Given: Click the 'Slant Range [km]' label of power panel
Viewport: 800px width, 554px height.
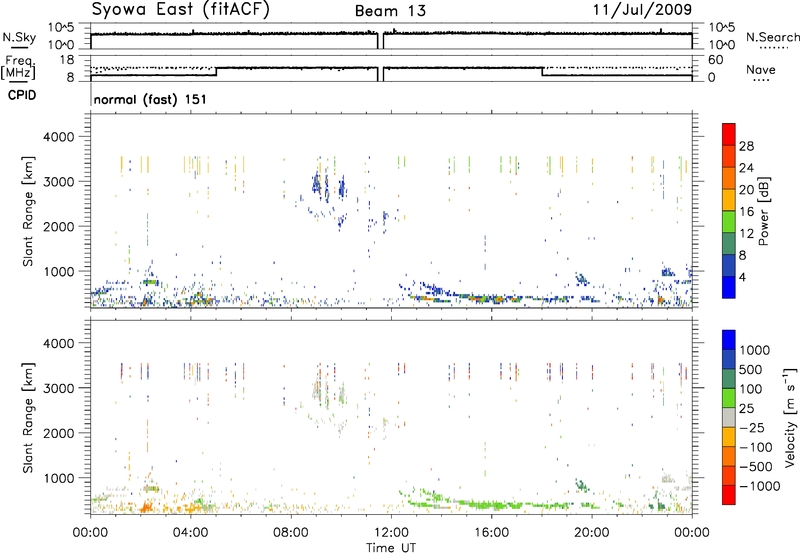Looking at the screenshot, I should tap(28, 211).
